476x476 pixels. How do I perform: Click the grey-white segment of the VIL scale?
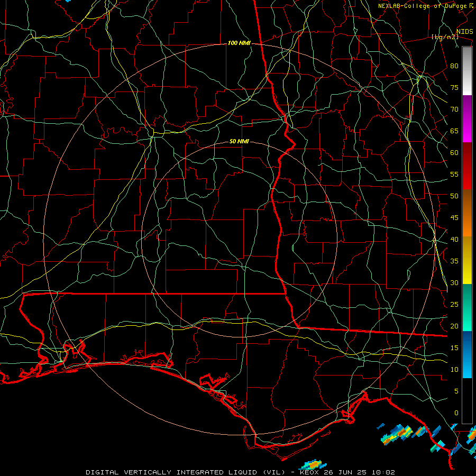click(x=467, y=71)
